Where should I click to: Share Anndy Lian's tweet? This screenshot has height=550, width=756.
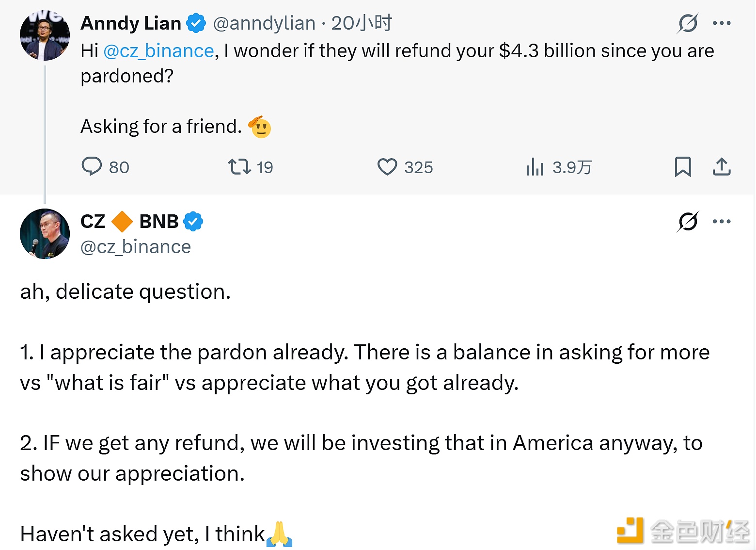click(x=722, y=167)
